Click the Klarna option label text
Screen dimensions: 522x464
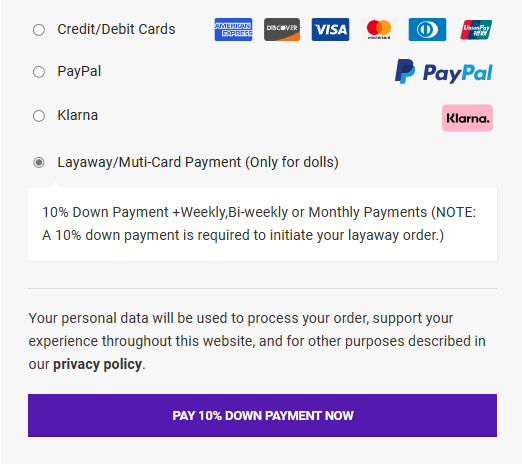pos(78,115)
